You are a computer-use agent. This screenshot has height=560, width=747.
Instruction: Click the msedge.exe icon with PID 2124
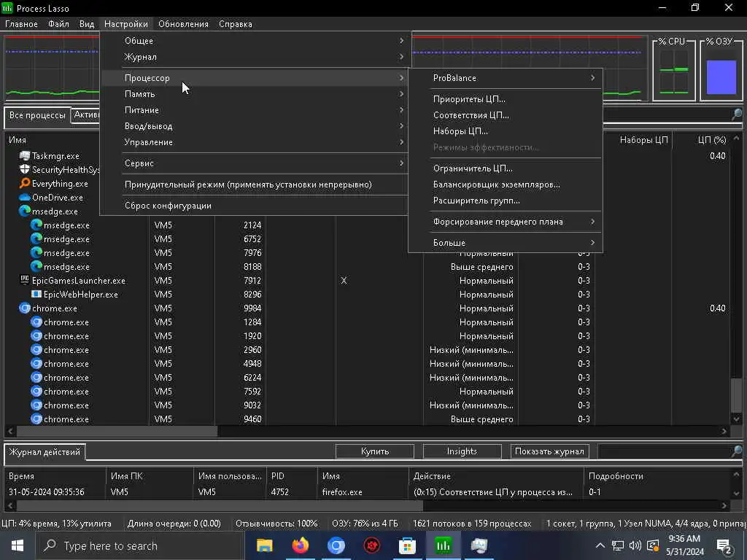point(36,225)
